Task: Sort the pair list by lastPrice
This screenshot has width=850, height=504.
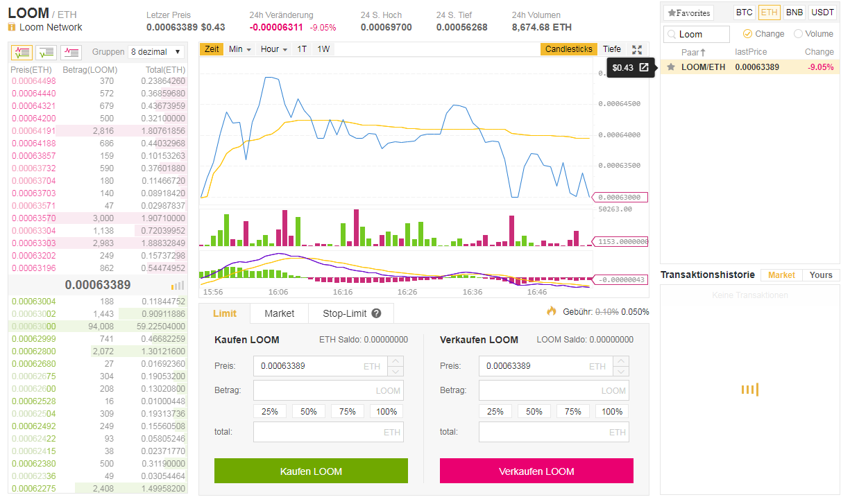Action: tap(751, 52)
